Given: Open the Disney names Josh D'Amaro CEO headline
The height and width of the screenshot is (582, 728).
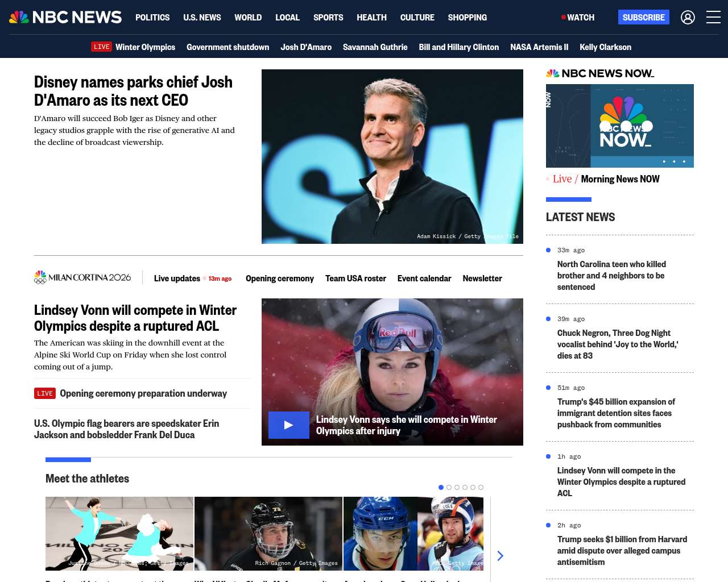Looking at the screenshot, I should [133, 91].
